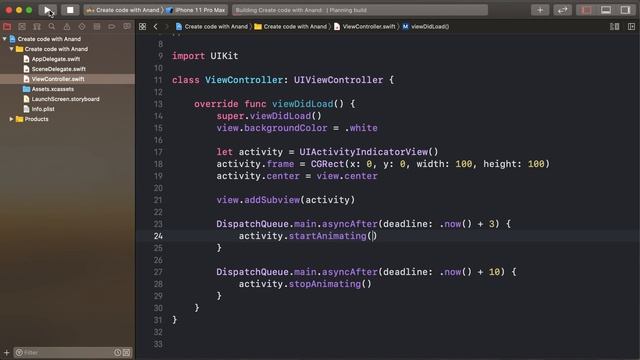Open the Library with the plus button
The height and width of the screenshot is (360, 640).
tap(540, 10)
